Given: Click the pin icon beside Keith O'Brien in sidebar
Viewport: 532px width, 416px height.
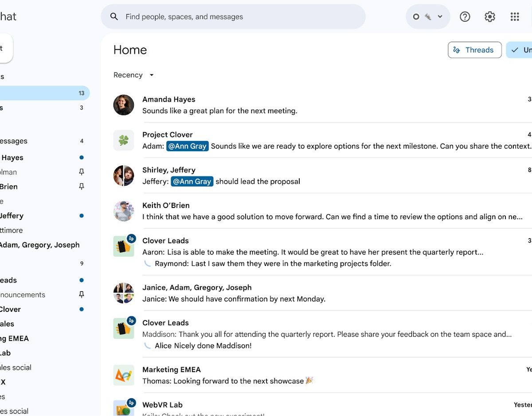Looking at the screenshot, I should (x=81, y=187).
